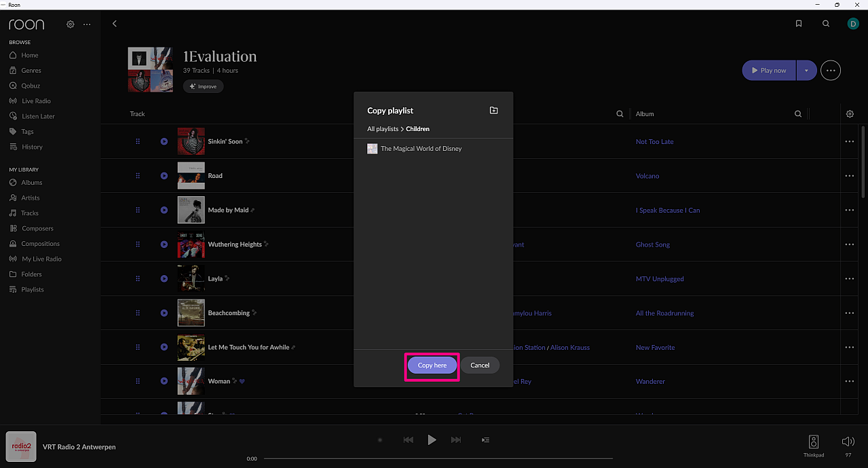Click the search magnifier in top bar
The image size is (868, 468).
point(826,24)
